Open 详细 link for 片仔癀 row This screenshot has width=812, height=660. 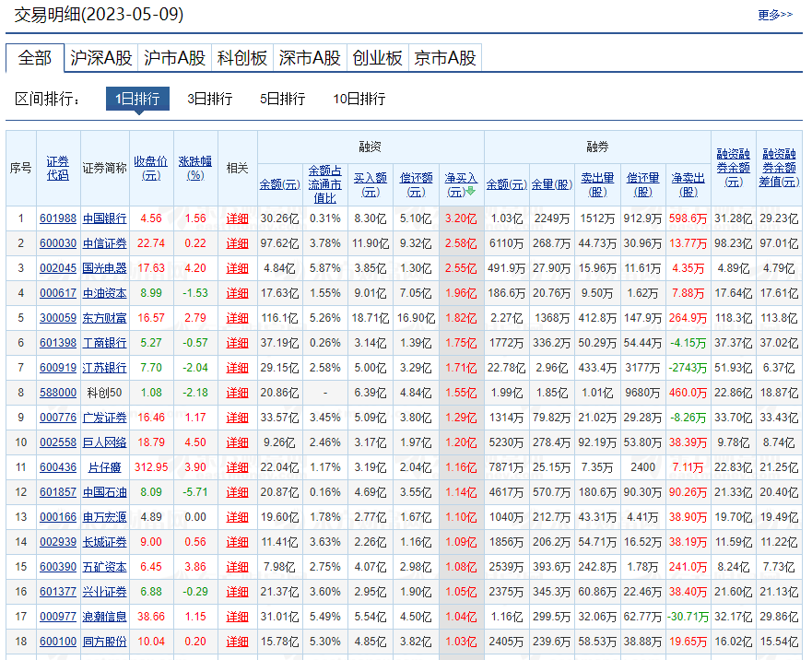[x=238, y=467]
